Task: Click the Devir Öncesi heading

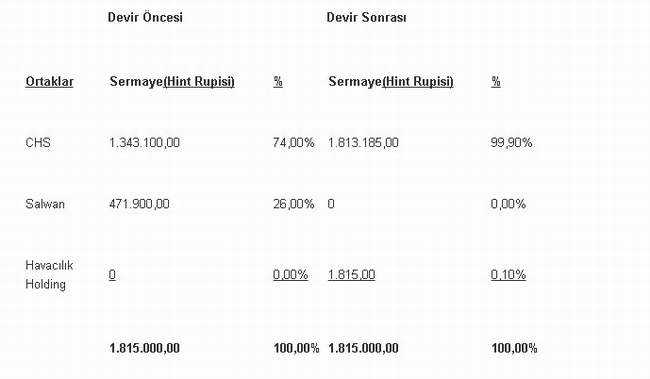Action: click(x=145, y=17)
